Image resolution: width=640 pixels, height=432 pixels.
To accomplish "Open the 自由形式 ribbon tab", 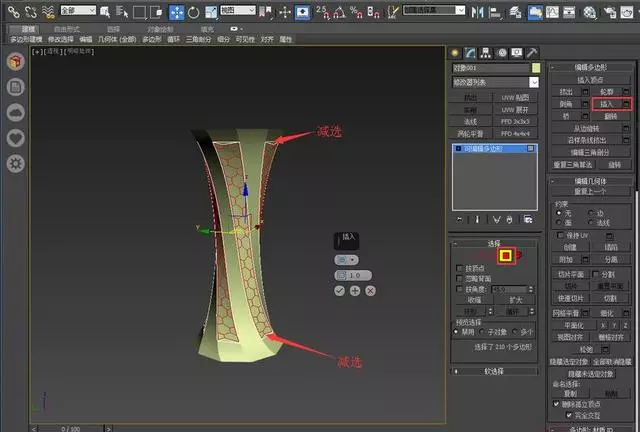I will click(x=67, y=29).
